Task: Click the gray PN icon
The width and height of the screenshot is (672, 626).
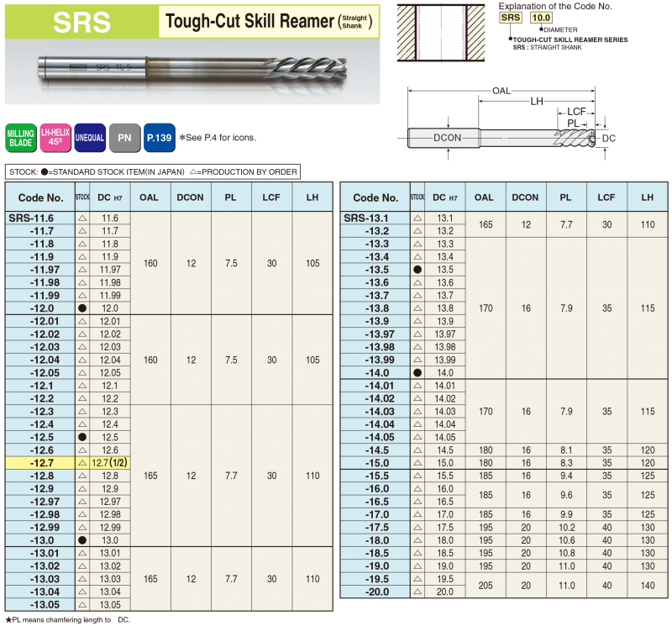Action: 124,138
